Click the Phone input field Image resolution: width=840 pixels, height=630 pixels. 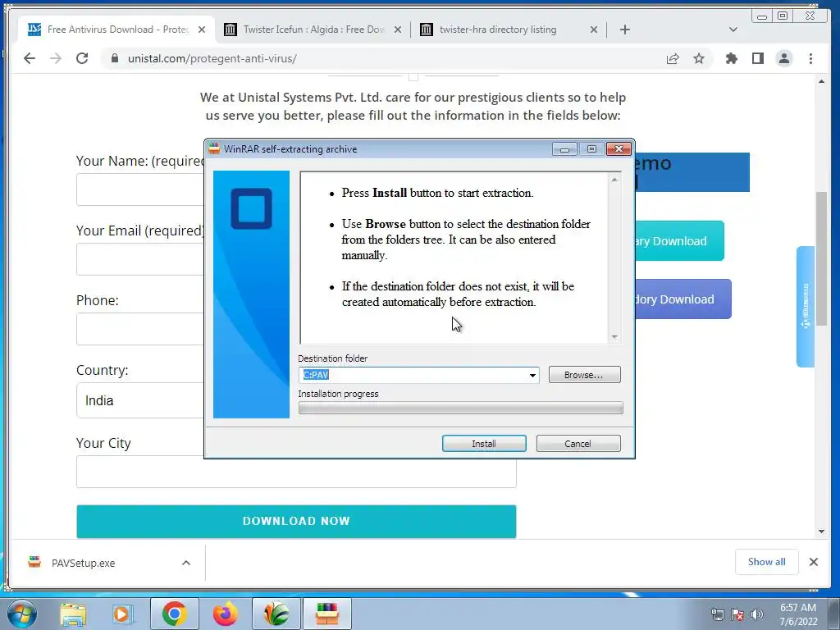point(140,329)
